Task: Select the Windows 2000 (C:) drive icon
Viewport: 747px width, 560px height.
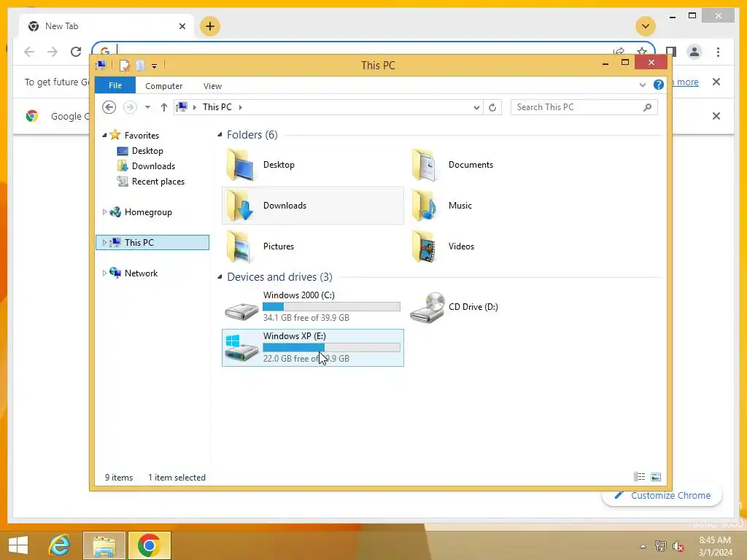Action: [x=241, y=311]
